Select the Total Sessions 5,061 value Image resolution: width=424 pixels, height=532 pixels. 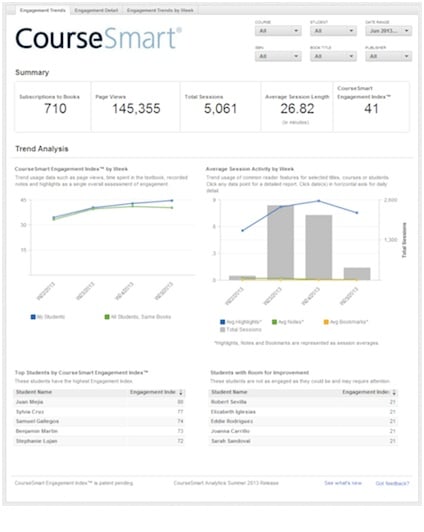click(220, 109)
